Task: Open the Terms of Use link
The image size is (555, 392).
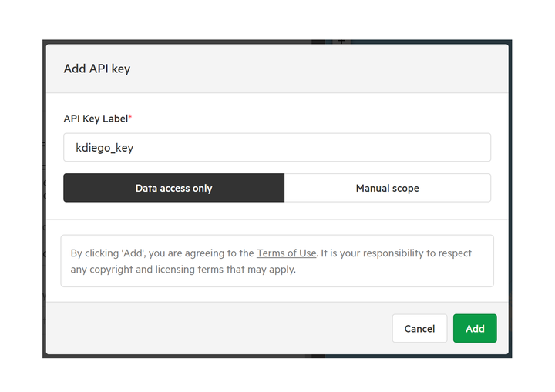Action: point(286,253)
